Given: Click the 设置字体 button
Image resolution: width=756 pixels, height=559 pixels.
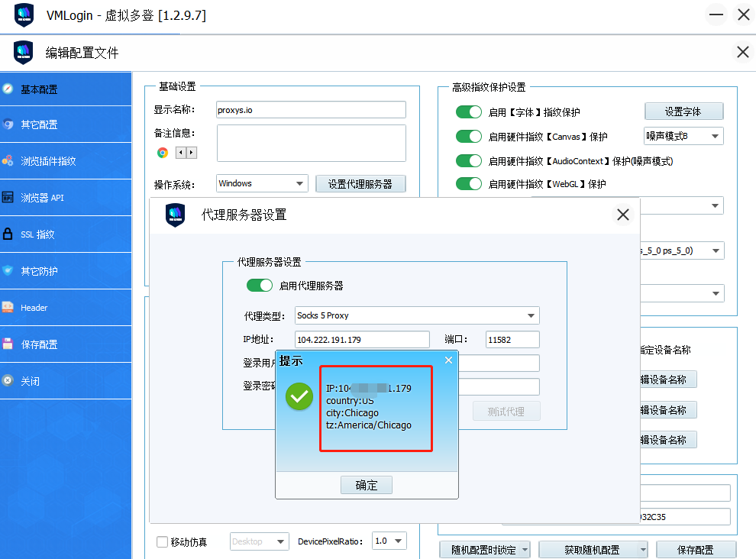Looking at the screenshot, I should (683, 111).
